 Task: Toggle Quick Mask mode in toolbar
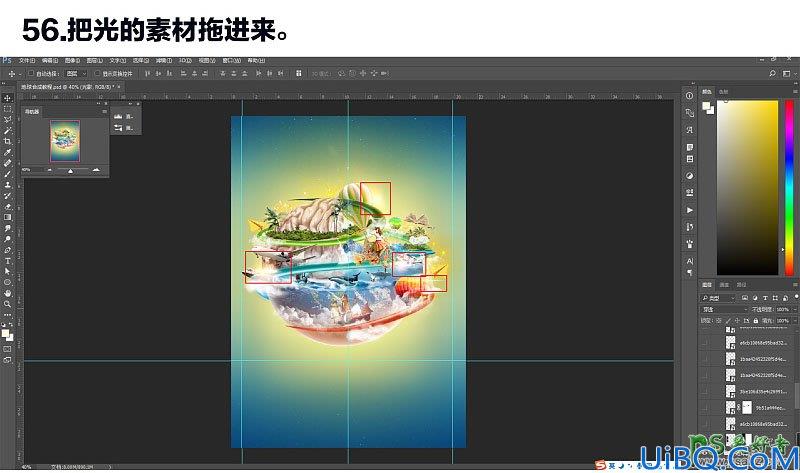pyautogui.click(x=7, y=349)
